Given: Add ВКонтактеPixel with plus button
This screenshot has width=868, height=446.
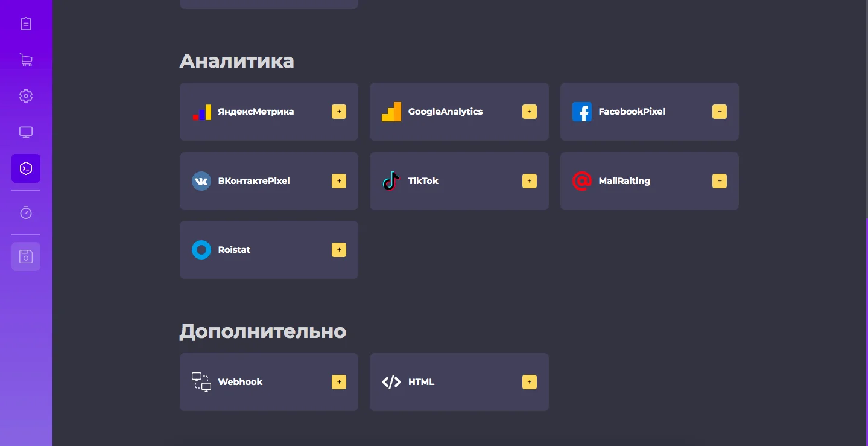Looking at the screenshot, I should (x=339, y=181).
